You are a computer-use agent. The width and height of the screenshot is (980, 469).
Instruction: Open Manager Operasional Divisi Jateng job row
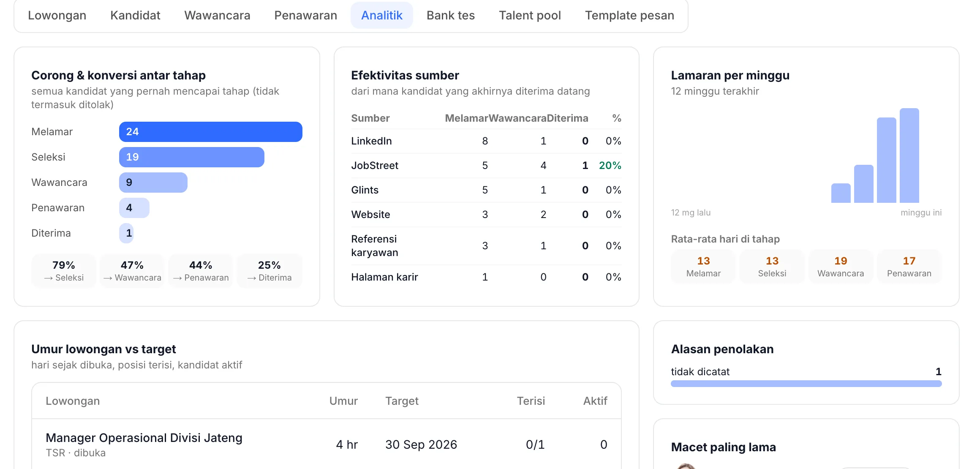point(327,444)
